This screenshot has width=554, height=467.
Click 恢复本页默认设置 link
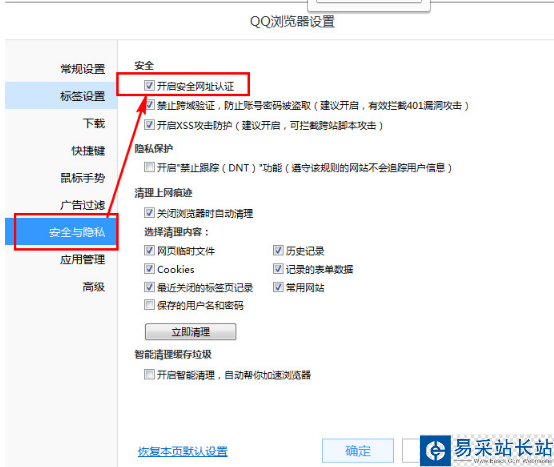pos(183,451)
